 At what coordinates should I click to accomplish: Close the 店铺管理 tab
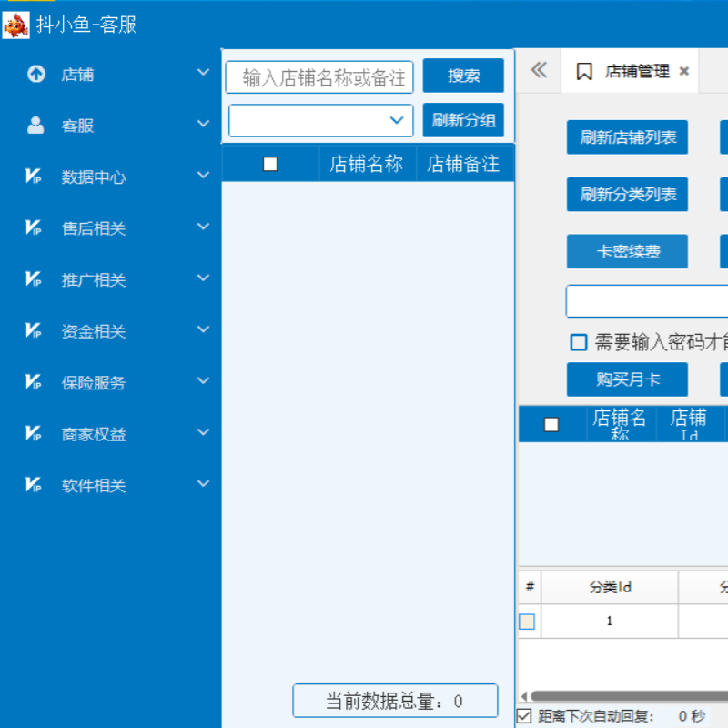(x=684, y=71)
